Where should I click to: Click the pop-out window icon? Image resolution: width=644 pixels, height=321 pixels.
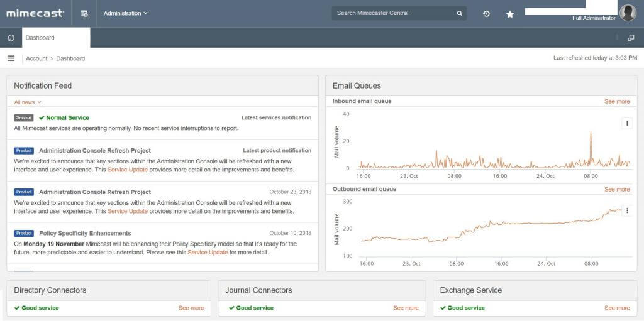coord(631,38)
